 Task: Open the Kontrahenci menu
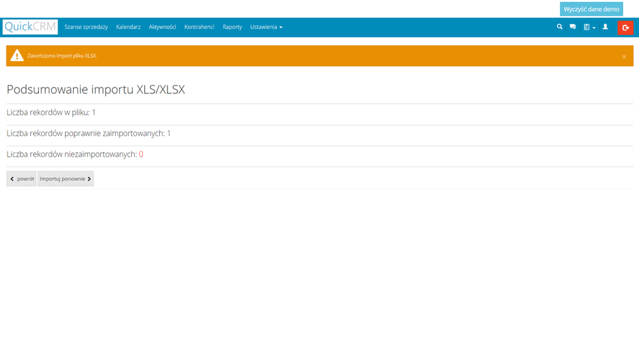199,27
